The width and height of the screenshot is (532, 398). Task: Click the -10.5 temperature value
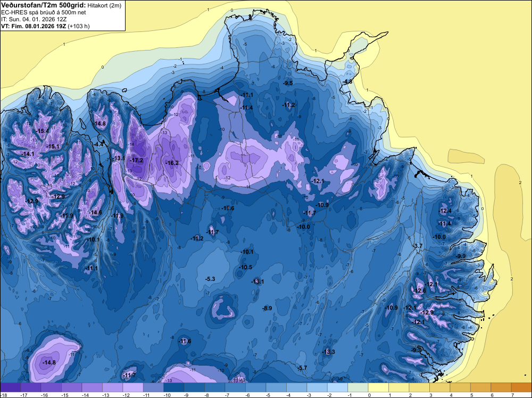pos(246,267)
